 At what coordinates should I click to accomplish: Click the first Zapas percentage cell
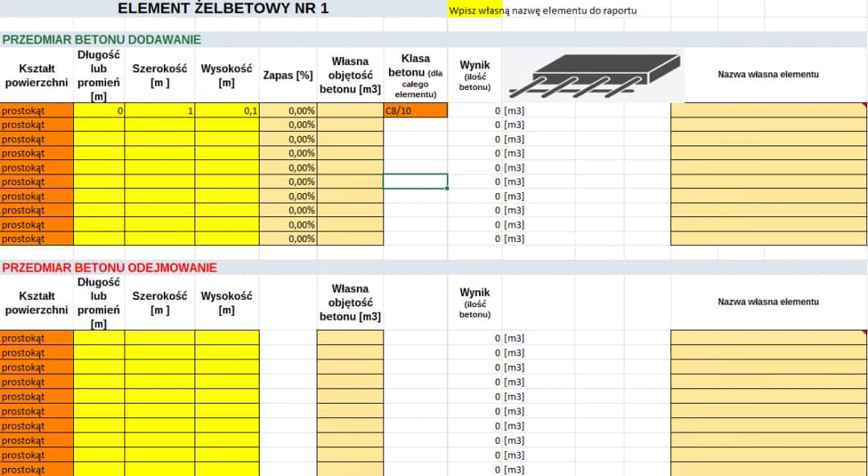pos(286,110)
